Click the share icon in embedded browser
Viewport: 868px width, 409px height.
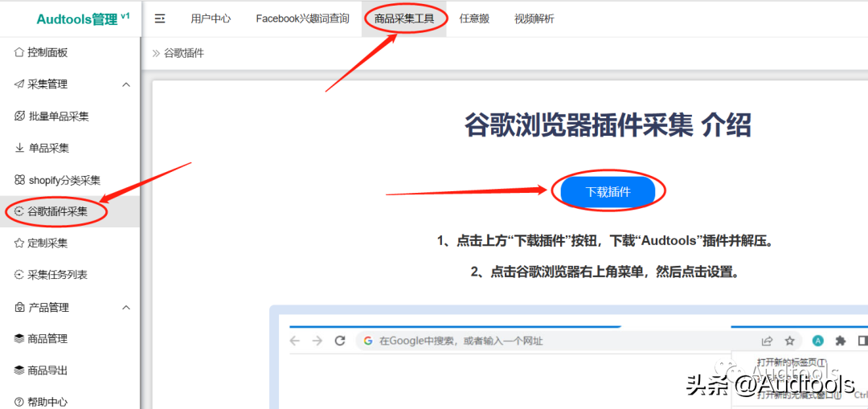[x=768, y=341]
